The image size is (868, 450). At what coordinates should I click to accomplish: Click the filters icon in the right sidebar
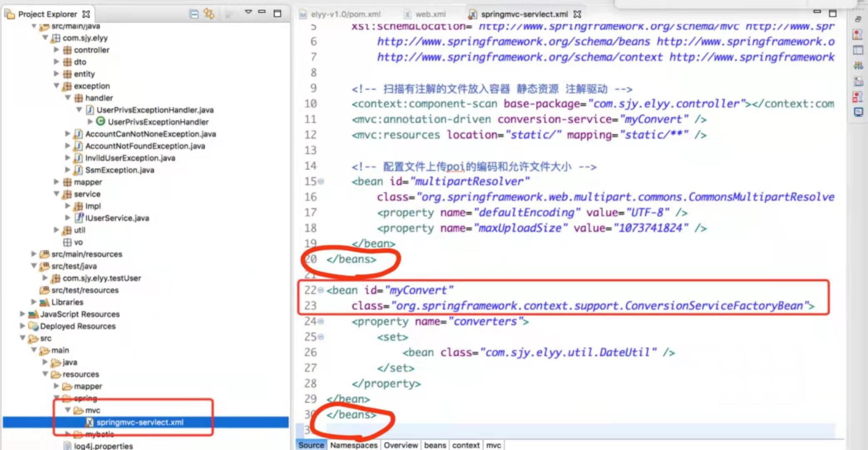(x=858, y=65)
